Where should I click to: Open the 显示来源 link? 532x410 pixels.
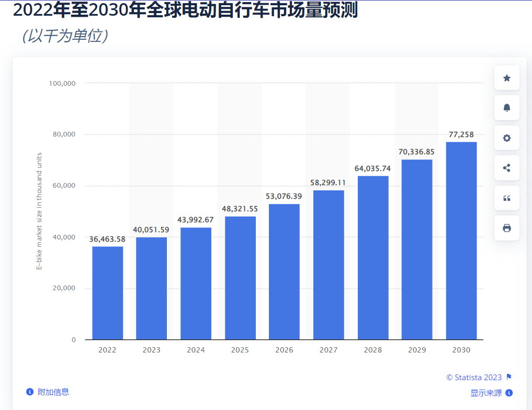point(486,393)
